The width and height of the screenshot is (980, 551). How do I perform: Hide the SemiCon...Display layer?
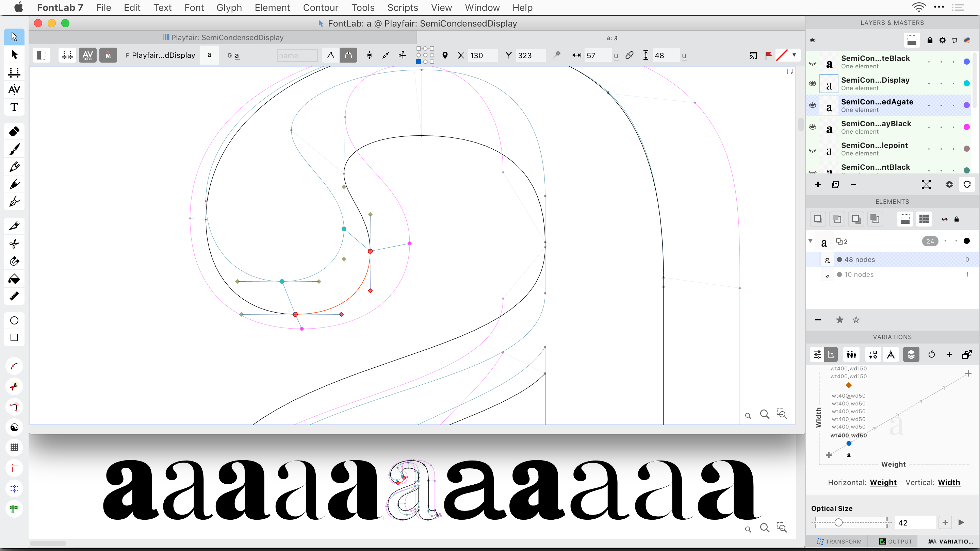(x=812, y=83)
